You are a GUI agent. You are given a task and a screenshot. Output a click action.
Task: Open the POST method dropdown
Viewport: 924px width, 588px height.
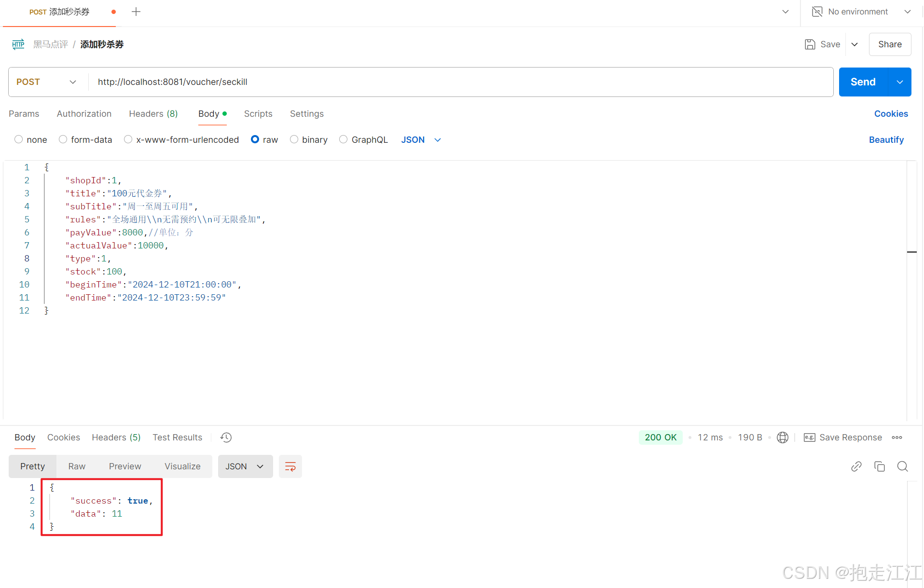pyautogui.click(x=48, y=82)
